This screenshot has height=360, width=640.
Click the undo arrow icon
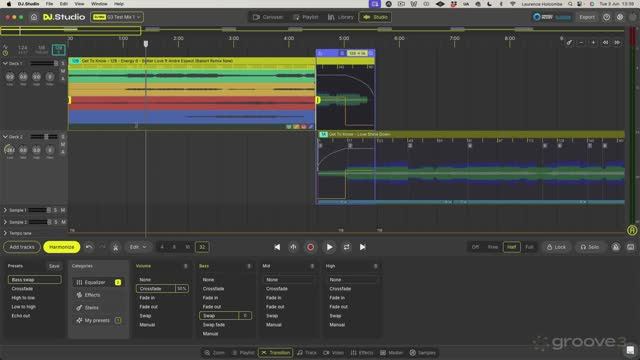coord(89,247)
